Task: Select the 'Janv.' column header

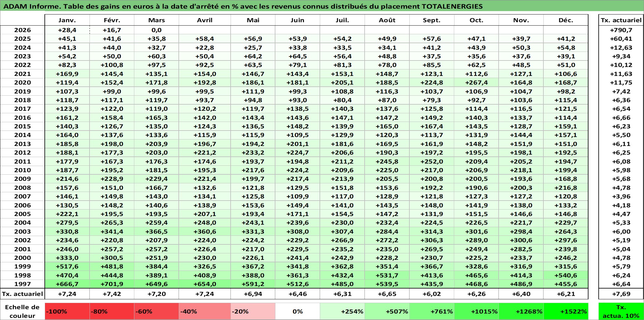Action: coord(67,20)
